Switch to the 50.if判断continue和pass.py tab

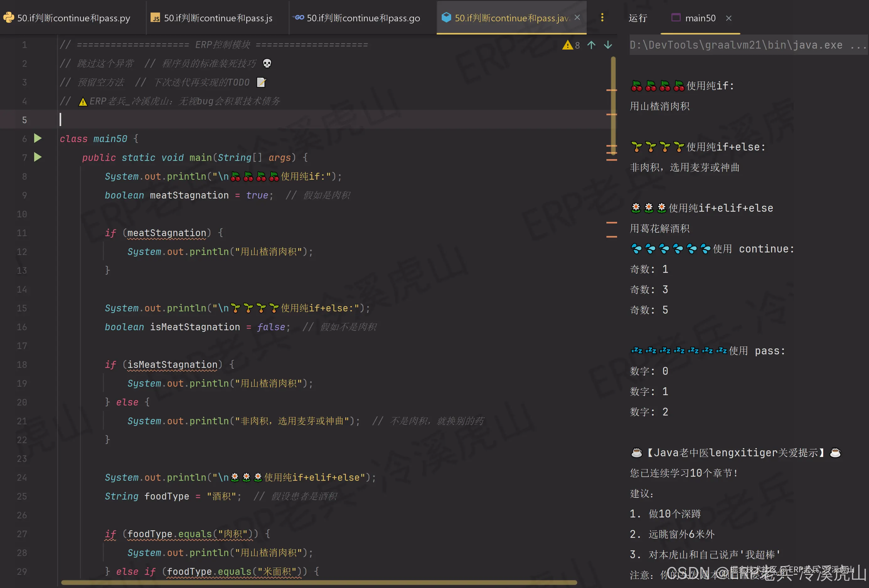(73, 18)
